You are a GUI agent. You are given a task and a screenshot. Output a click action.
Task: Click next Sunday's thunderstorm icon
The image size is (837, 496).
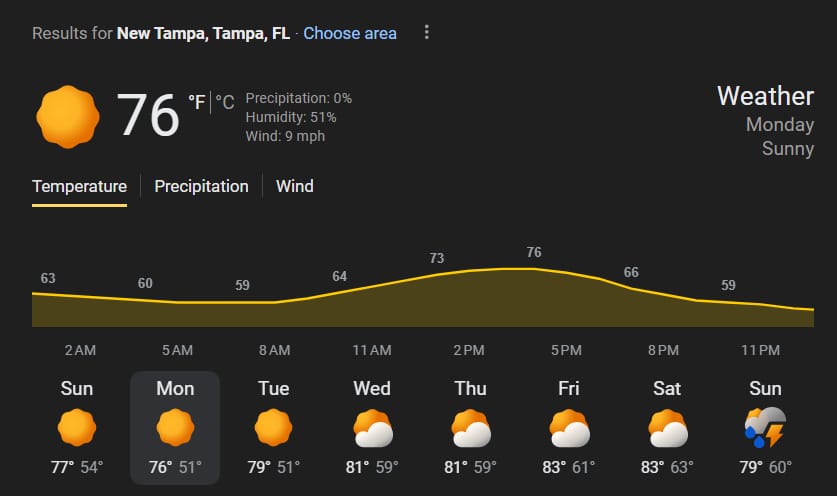click(x=766, y=428)
